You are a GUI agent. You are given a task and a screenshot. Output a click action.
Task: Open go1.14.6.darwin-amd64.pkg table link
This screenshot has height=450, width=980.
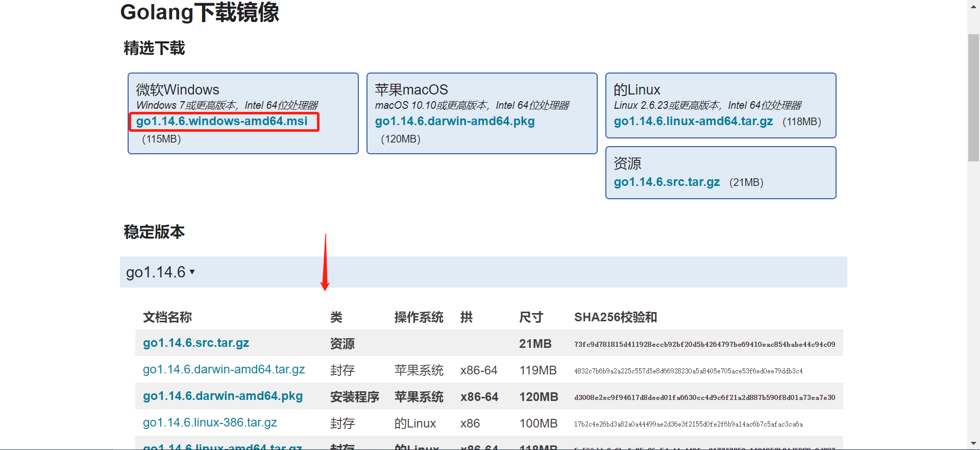[223, 396]
